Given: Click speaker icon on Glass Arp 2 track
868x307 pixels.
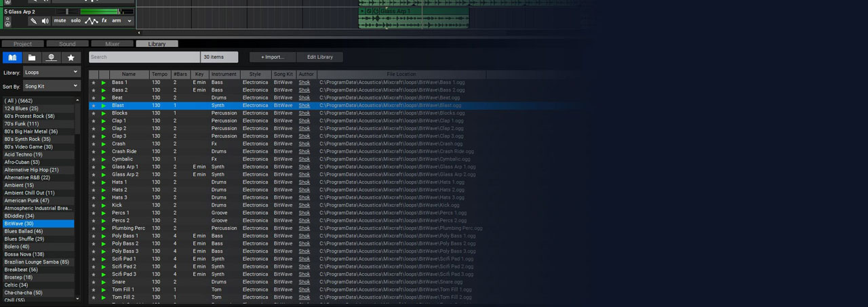Looking at the screenshot, I should click(45, 21).
